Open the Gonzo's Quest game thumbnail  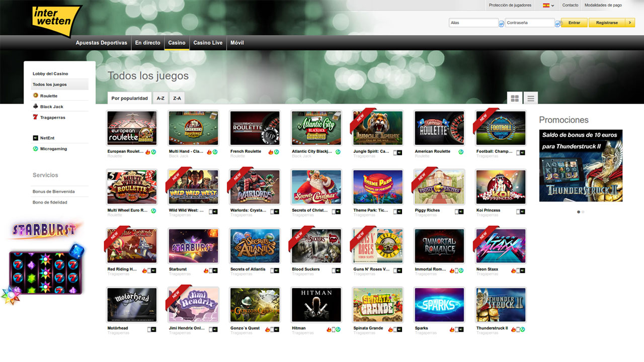pos(255,305)
